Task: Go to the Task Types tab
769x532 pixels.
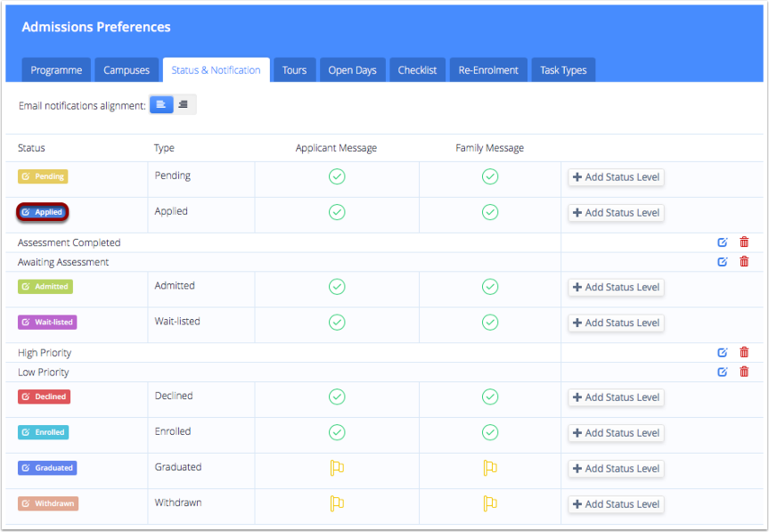Action: (x=563, y=70)
